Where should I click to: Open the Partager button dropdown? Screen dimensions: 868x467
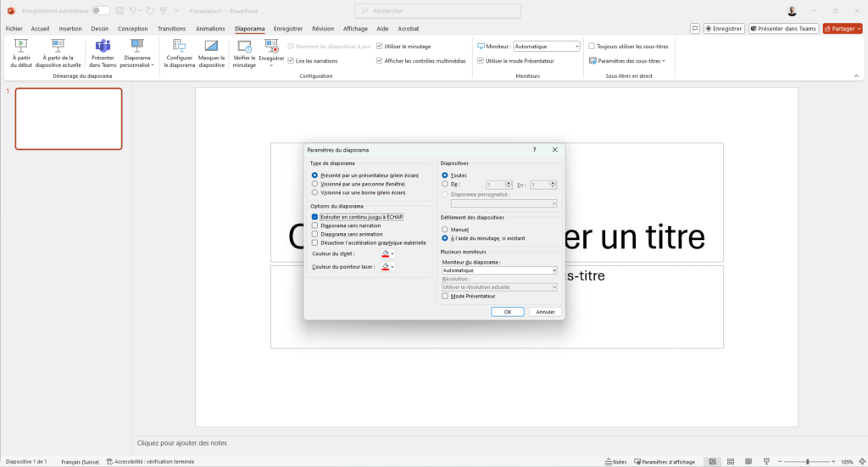860,29
